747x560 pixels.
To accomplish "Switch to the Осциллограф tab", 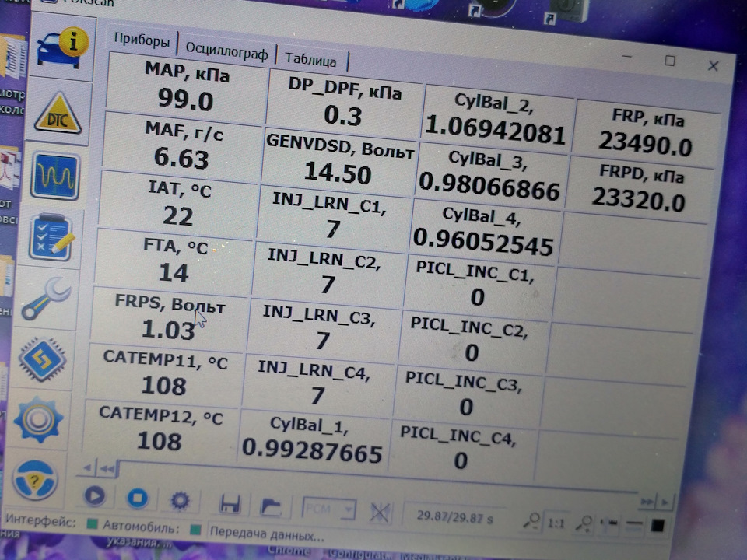I will click(x=226, y=53).
